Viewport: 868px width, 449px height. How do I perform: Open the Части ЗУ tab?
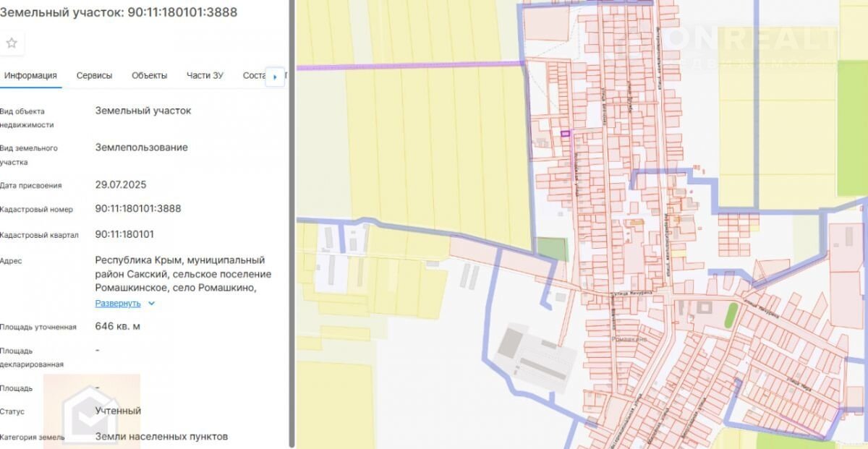click(205, 76)
